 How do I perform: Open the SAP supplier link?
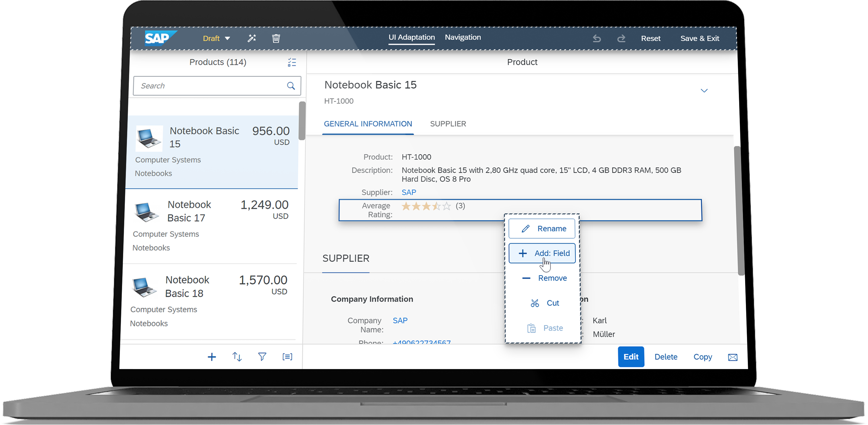click(409, 192)
